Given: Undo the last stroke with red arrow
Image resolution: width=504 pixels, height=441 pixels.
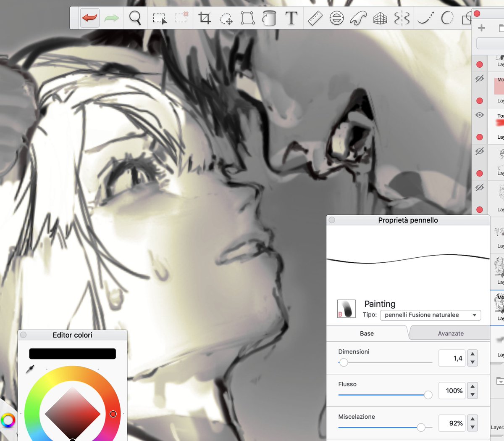Looking at the screenshot, I should [90, 18].
